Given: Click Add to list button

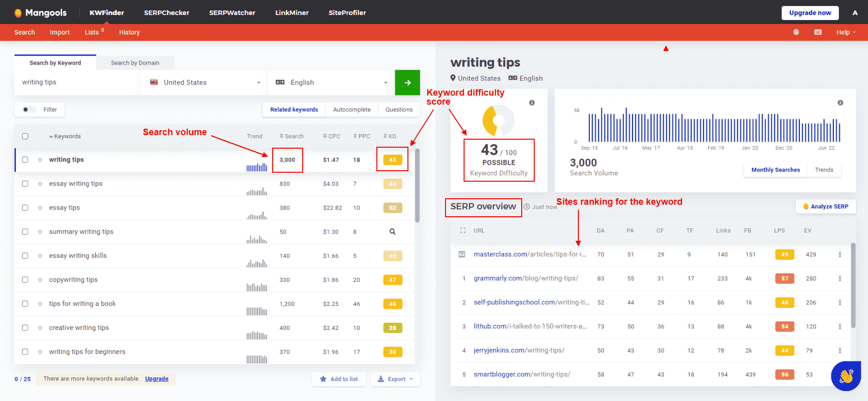Looking at the screenshot, I should pyautogui.click(x=339, y=379).
